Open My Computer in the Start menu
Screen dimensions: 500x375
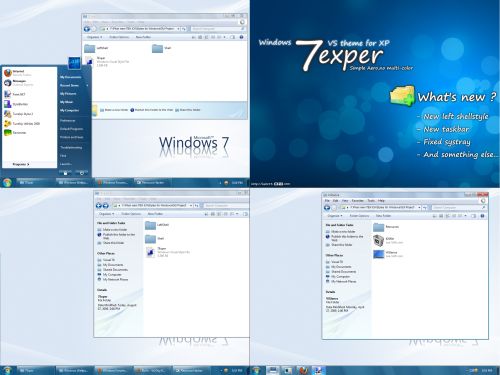[69, 110]
